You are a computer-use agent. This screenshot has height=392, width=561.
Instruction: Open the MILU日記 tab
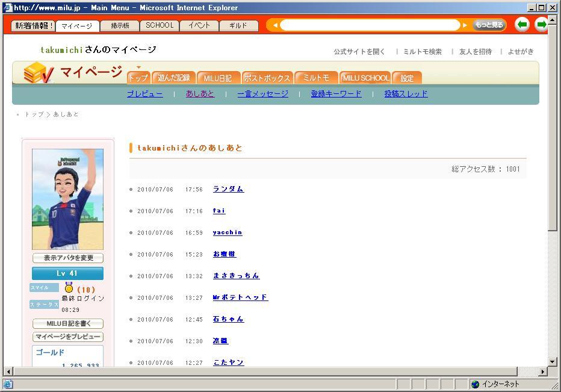(218, 78)
